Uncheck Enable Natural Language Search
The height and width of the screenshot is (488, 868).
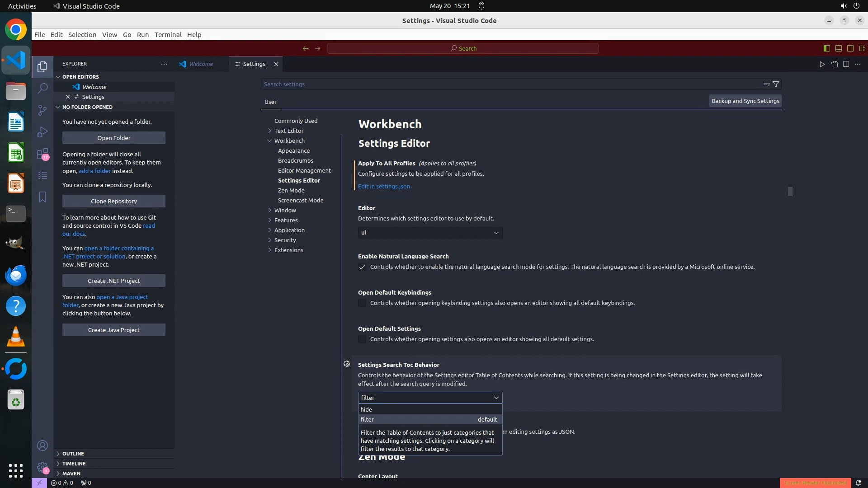[362, 267]
